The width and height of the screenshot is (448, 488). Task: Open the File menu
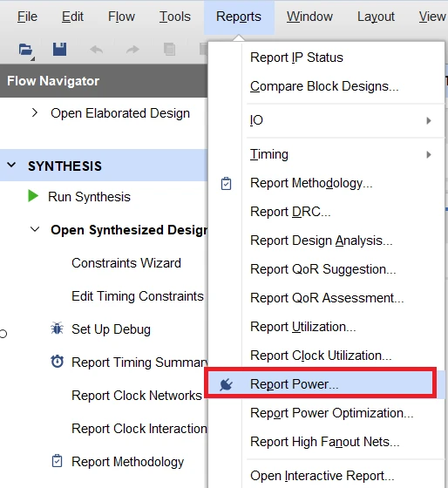pos(27,17)
